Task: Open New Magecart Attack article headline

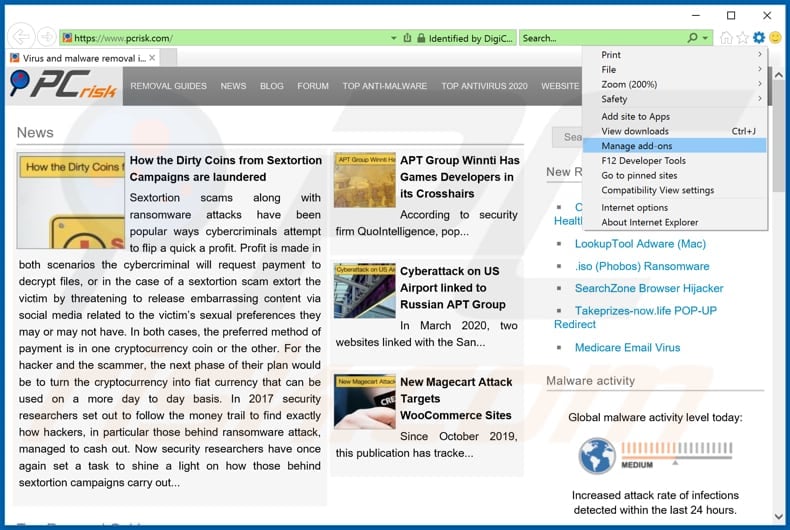Action: click(x=456, y=399)
